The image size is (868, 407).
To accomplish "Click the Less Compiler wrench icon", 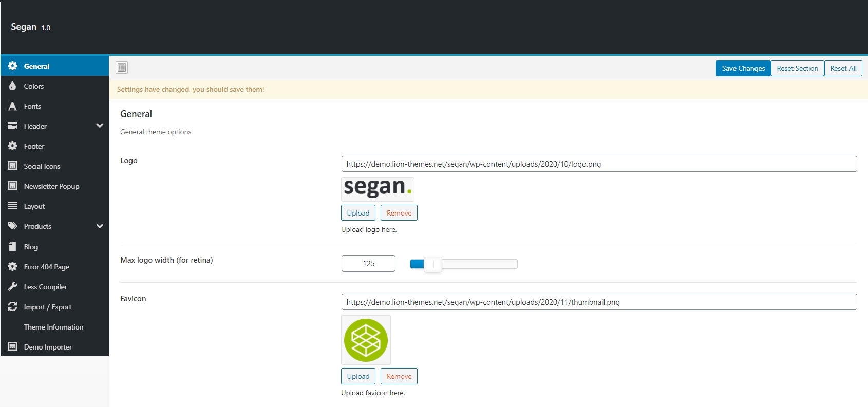I will pyautogui.click(x=12, y=287).
